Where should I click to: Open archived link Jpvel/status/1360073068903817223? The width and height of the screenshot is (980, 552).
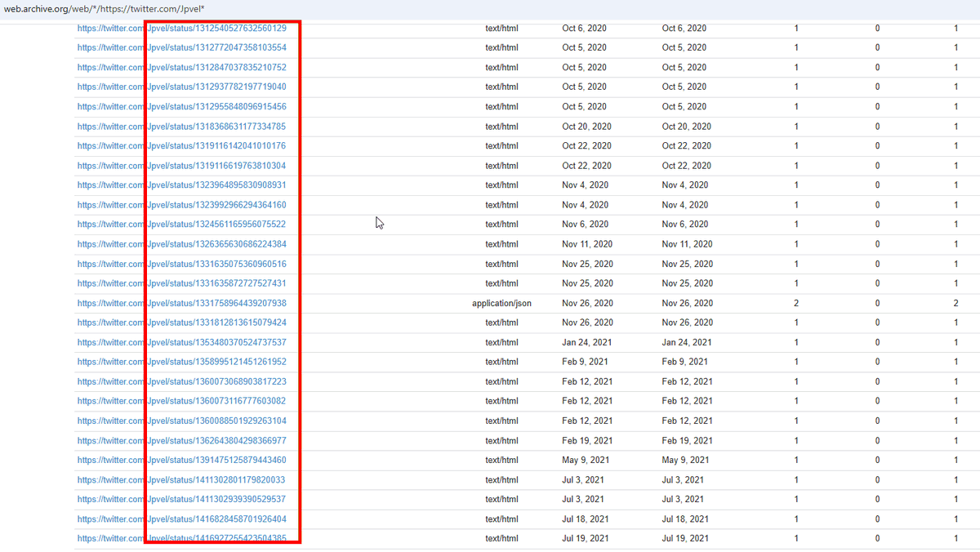(182, 381)
